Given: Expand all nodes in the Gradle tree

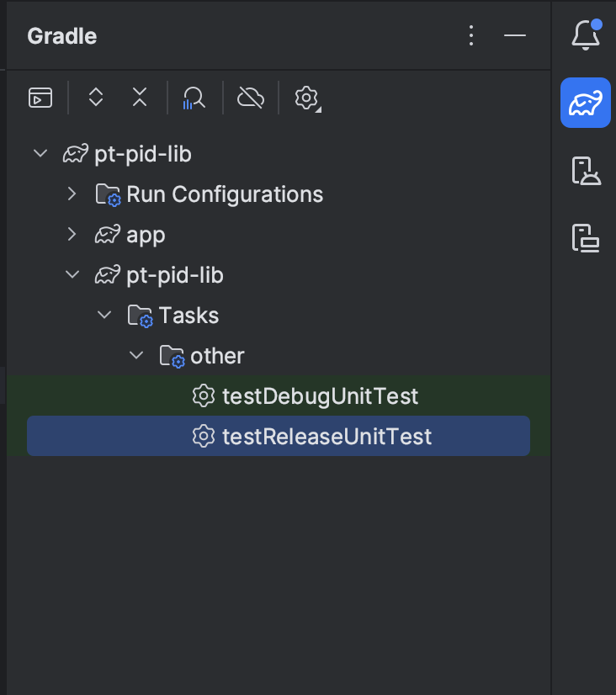Looking at the screenshot, I should 96,98.
